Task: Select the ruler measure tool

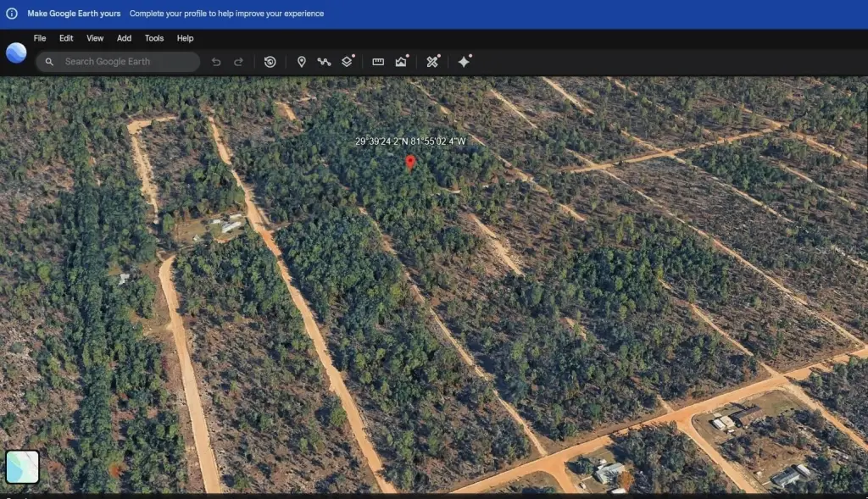Action: point(378,62)
